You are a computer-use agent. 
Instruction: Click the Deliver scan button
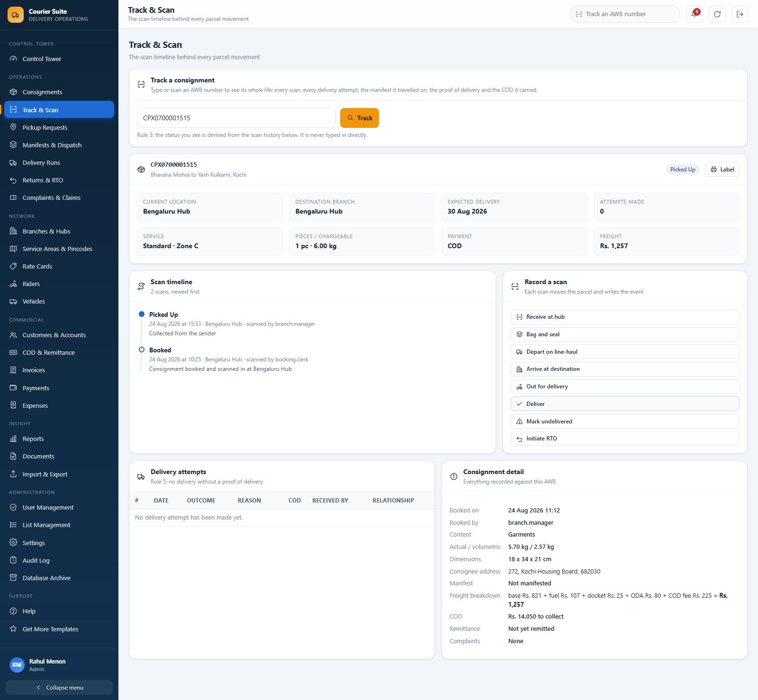pos(625,404)
